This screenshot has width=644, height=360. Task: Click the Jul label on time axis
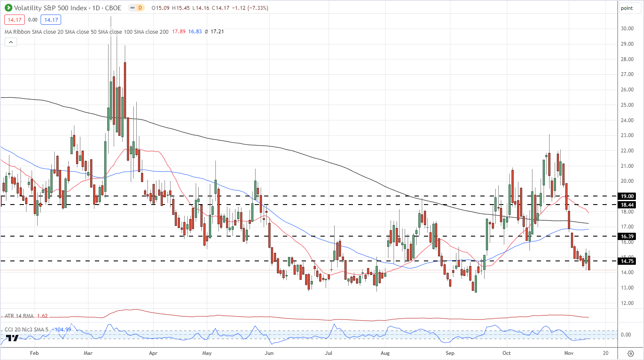point(329,353)
